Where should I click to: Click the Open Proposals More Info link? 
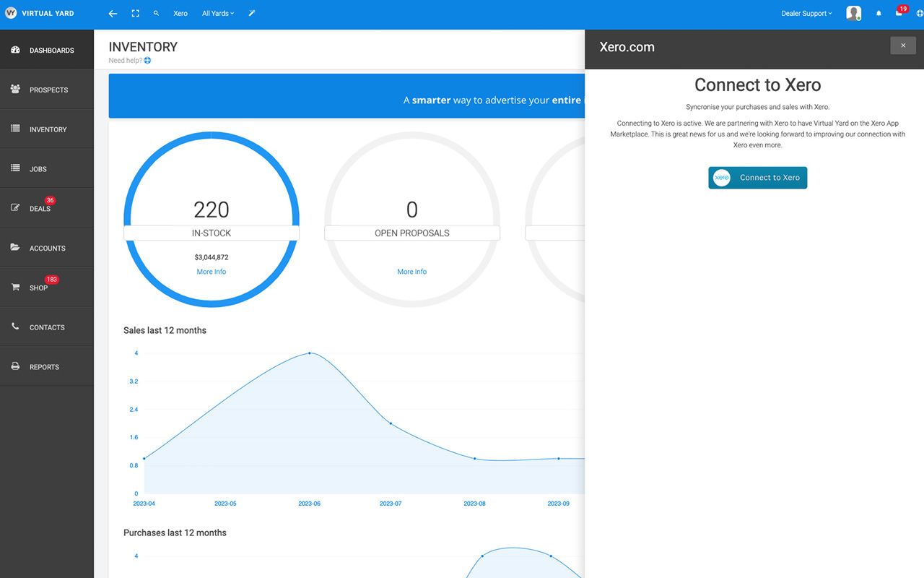click(x=412, y=272)
